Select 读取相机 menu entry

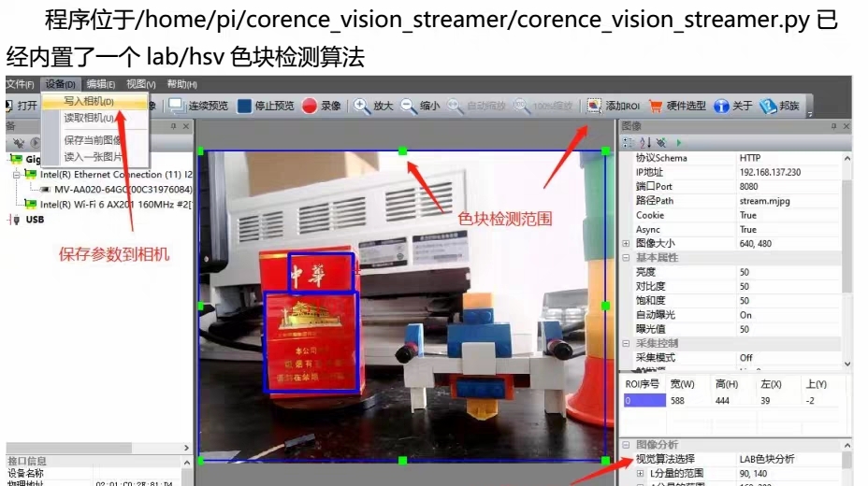click(x=90, y=119)
